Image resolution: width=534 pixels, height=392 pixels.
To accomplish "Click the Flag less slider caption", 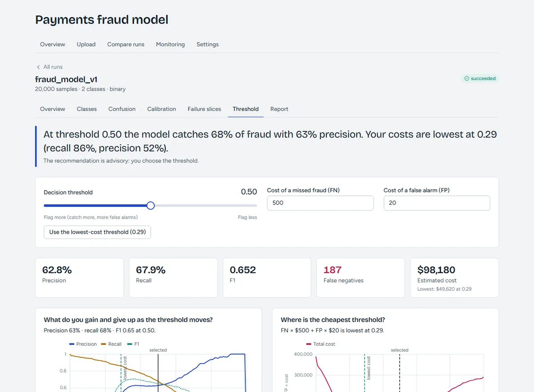I will (x=247, y=218).
